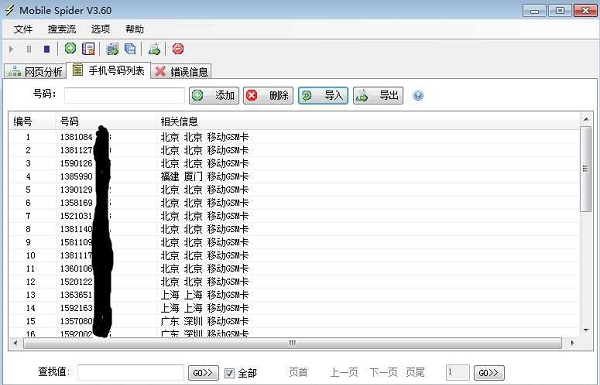Switch to the 网页分析 tab

(x=35, y=71)
